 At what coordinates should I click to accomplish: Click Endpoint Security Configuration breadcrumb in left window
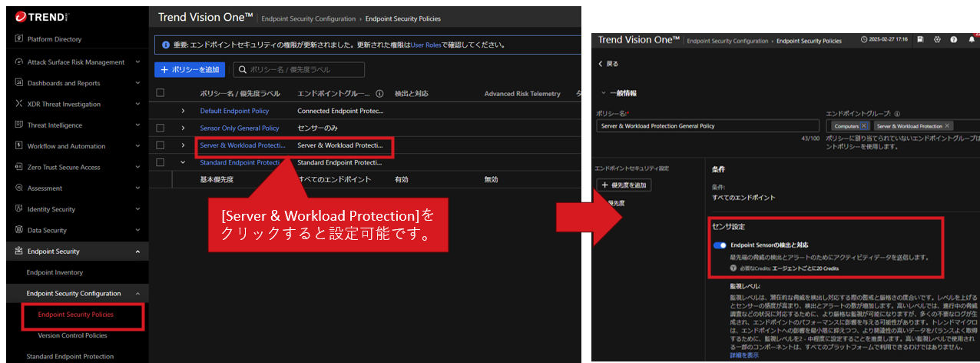click(x=309, y=18)
